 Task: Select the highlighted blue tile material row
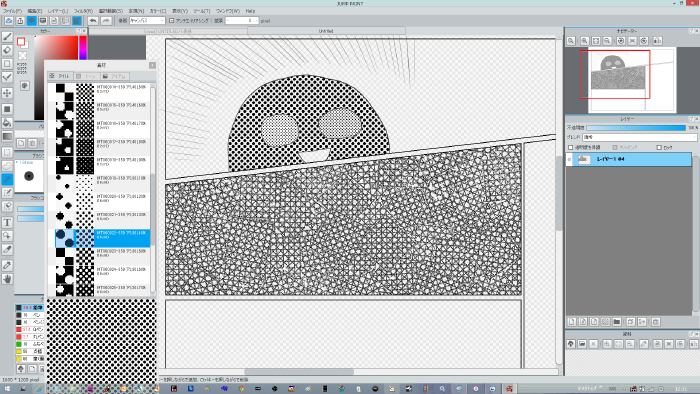[x=103, y=238]
